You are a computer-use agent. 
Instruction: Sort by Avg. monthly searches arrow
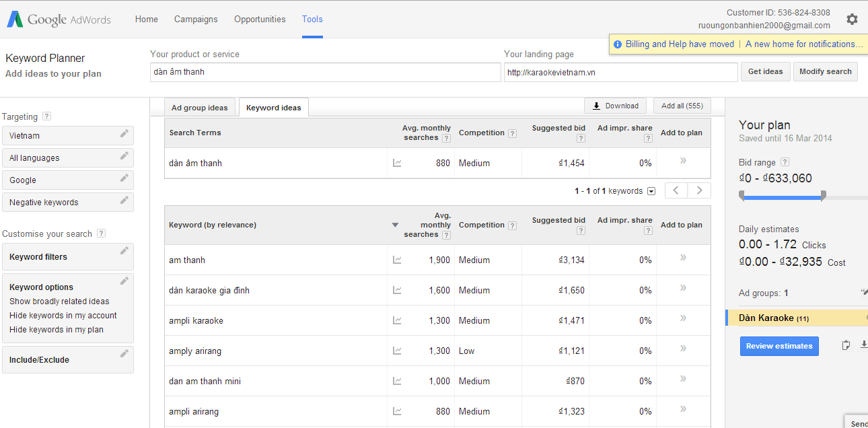(x=395, y=225)
